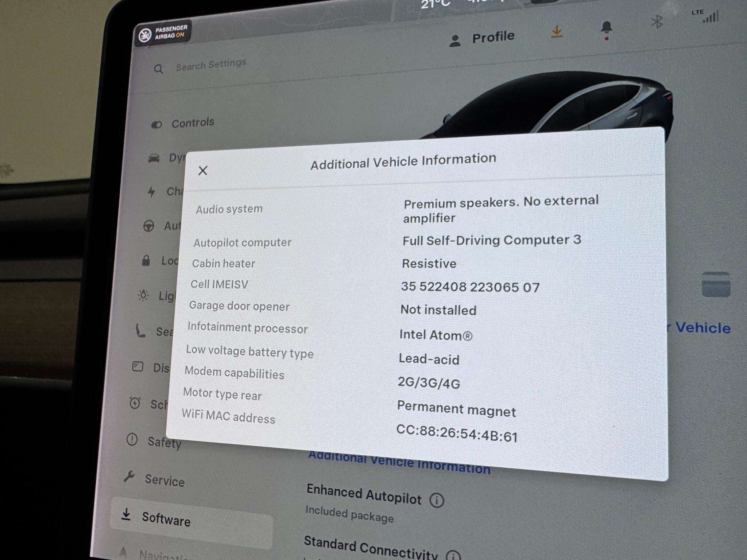Screen dimensions: 747x560
Task: Tap the Motor type rear label
Action: [222, 394]
